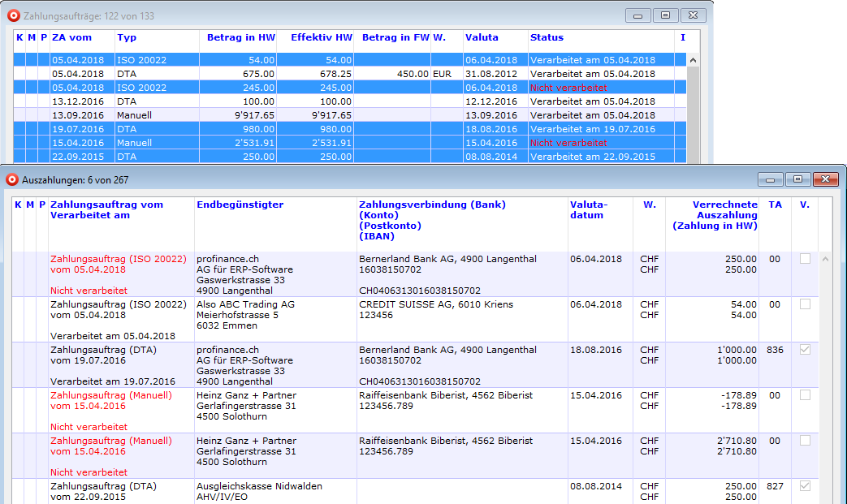Sort by the 'Status' column header
Screen dimensions: 847x504
(x=547, y=37)
